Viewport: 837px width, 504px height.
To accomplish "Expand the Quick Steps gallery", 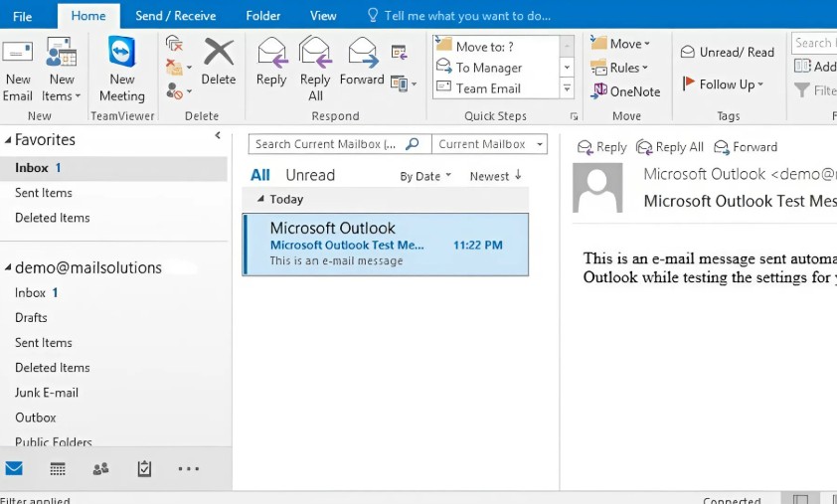I will coord(567,88).
